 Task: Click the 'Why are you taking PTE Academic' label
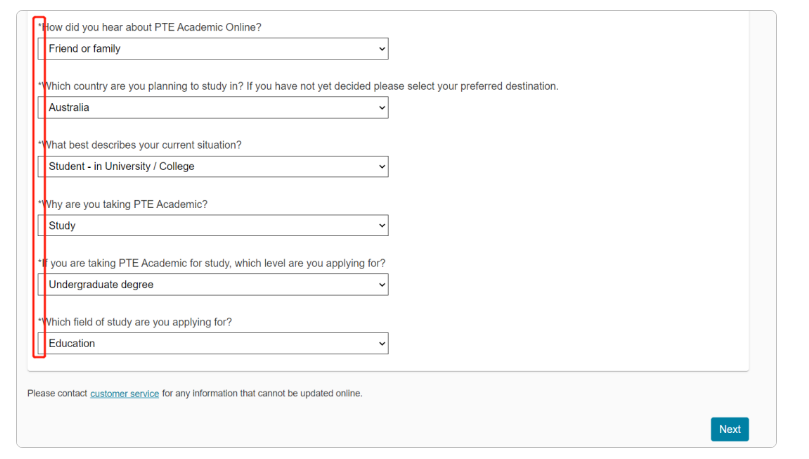coord(123,204)
